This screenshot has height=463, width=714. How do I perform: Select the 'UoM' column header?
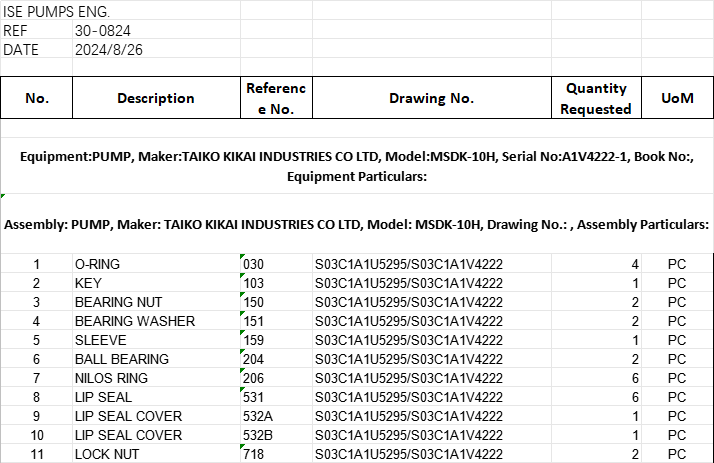[x=677, y=98]
